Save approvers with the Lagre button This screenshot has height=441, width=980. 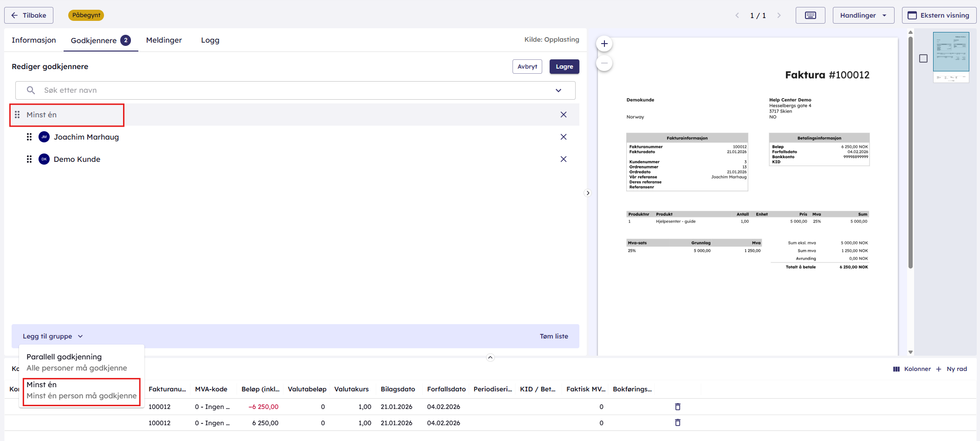pyautogui.click(x=564, y=67)
